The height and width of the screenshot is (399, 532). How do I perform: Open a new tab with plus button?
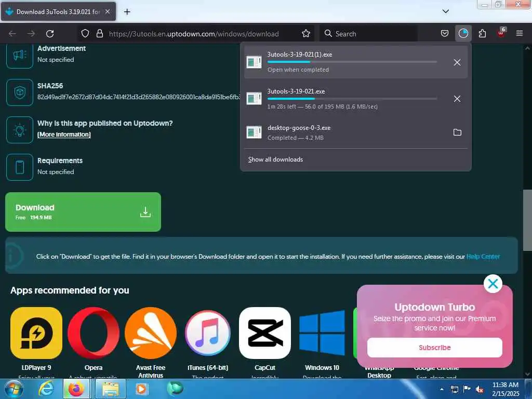[127, 12]
